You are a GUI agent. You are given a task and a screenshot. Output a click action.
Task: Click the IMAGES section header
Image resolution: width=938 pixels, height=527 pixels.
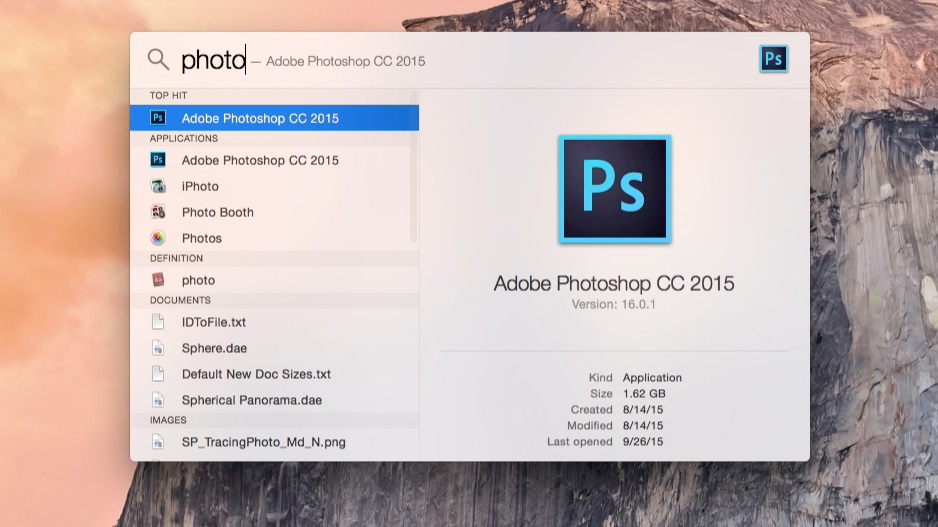(x=168, y=420)
